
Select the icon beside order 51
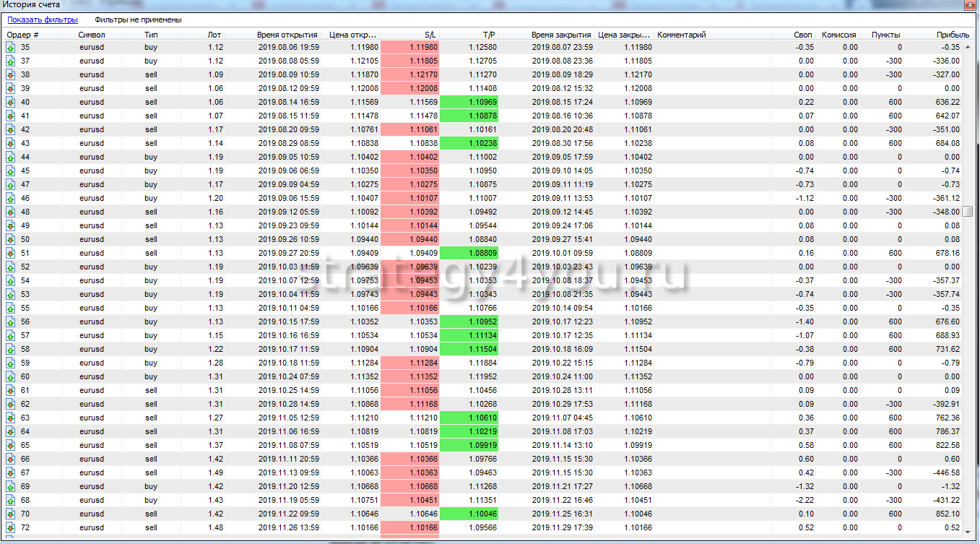pyautogui.click(x=11, y=254)
